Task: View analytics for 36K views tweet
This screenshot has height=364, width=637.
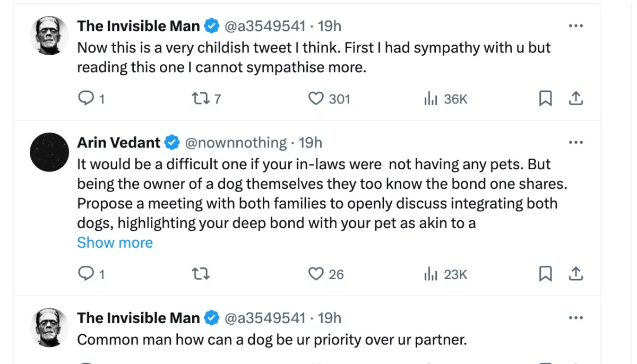Action: 430,99
